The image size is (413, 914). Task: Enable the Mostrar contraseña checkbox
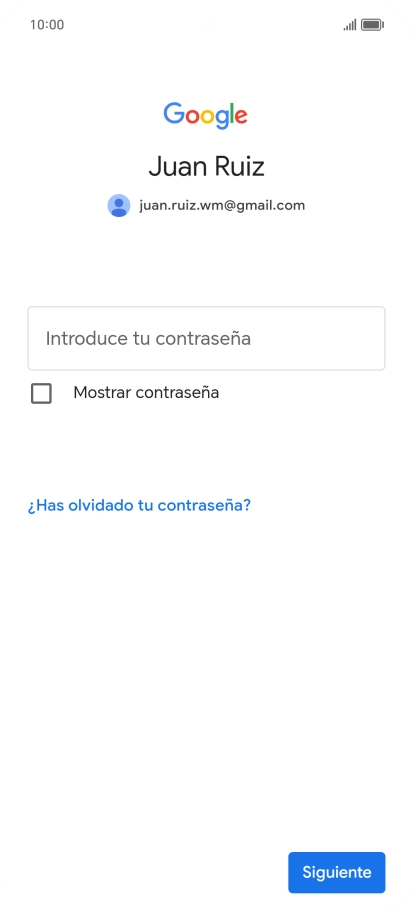[41, 393]
